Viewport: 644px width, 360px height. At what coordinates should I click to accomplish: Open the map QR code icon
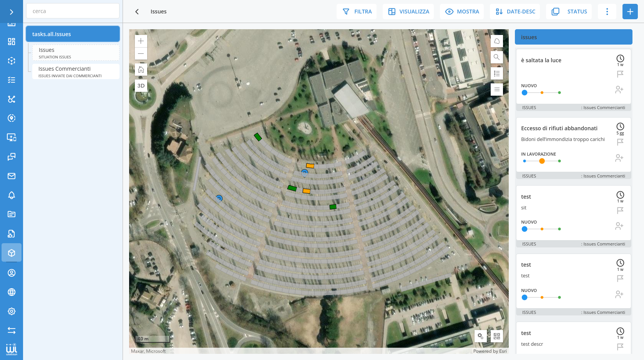pyautogui.click(x=496, y=336)
